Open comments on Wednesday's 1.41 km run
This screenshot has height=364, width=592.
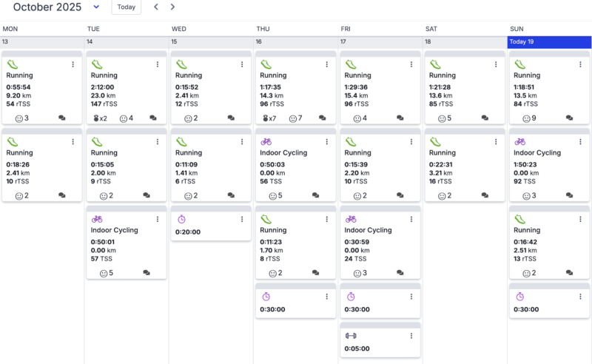(231, 196)
